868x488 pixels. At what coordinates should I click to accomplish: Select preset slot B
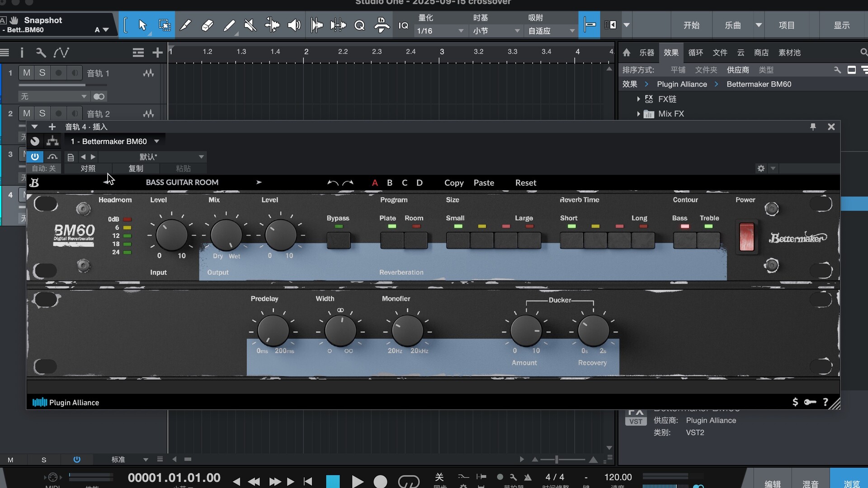pyautogui.click(x=390, y=183)
